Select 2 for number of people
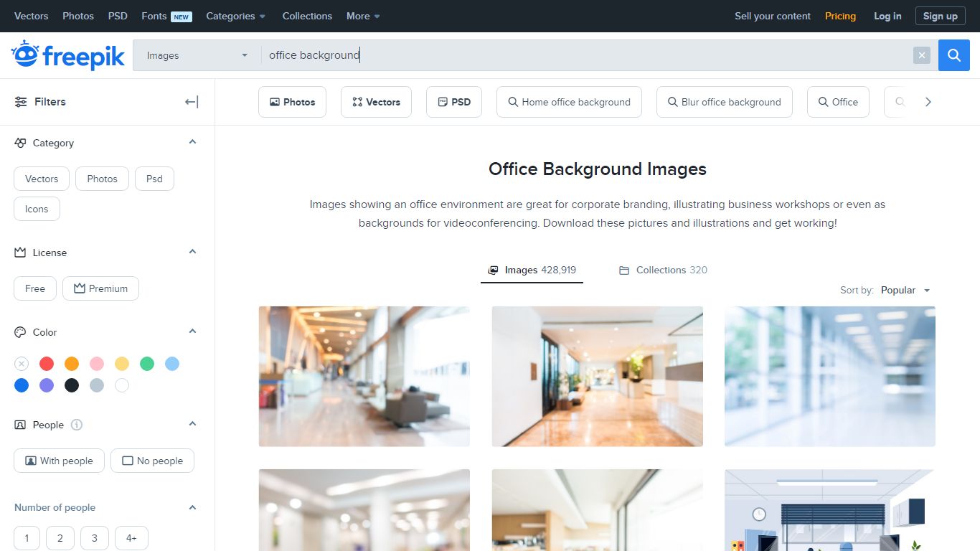Image resolution: width=980 pixels, height=551 pixels. (60, 538)
